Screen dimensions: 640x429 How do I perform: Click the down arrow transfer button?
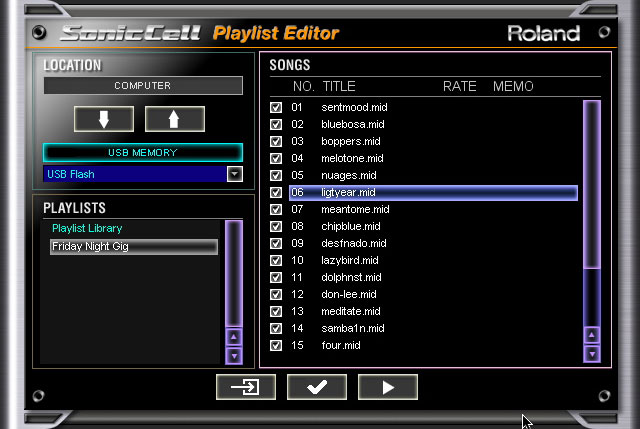pos(104,119)
